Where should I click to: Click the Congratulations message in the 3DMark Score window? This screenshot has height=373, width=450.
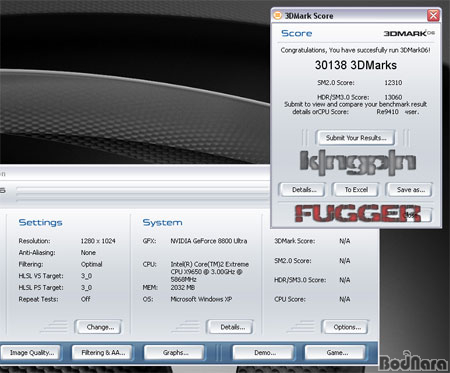pyautogui.click(x=355, y=50)
